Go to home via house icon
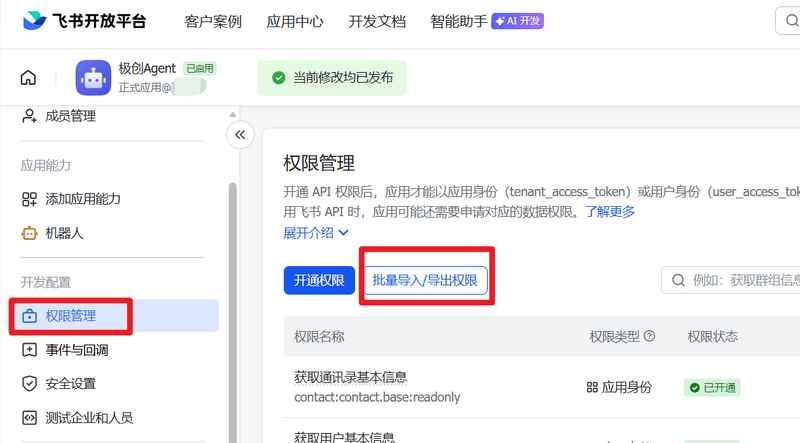The height and width of the screenshot is (443, 800). coord(29,78)
